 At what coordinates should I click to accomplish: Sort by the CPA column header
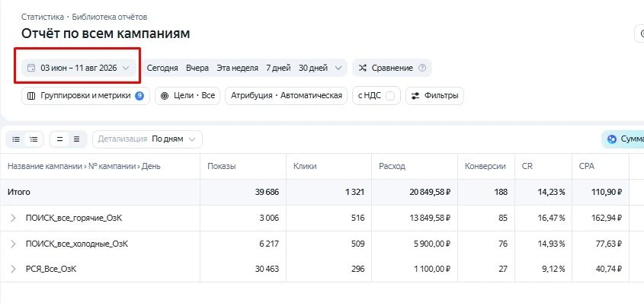point(587,167)
